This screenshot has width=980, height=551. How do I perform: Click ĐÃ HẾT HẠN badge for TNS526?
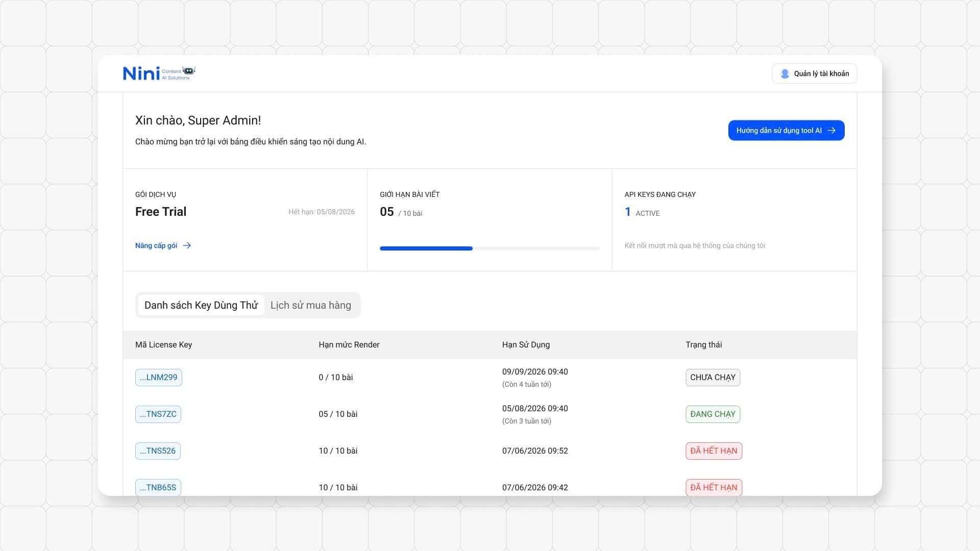click(x=714, y=451)
